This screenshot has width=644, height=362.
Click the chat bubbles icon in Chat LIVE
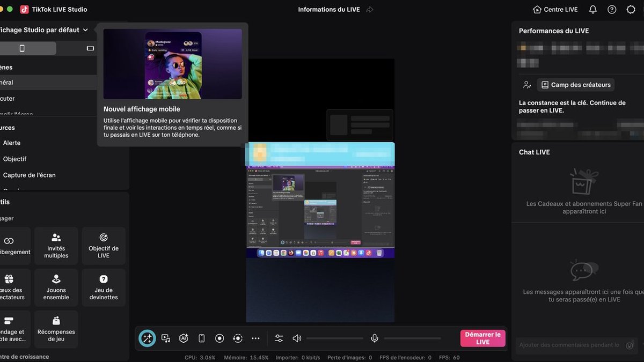click(584, 270)
